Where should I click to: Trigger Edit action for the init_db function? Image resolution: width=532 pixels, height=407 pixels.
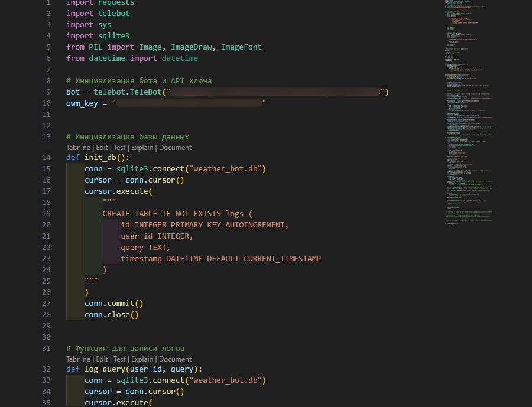[x=102, y=147]
